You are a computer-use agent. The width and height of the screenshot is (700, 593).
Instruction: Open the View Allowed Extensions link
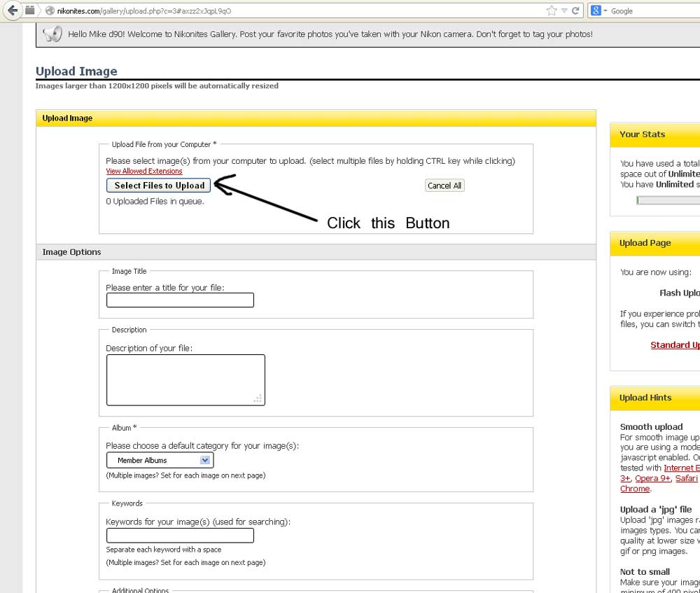144,171
